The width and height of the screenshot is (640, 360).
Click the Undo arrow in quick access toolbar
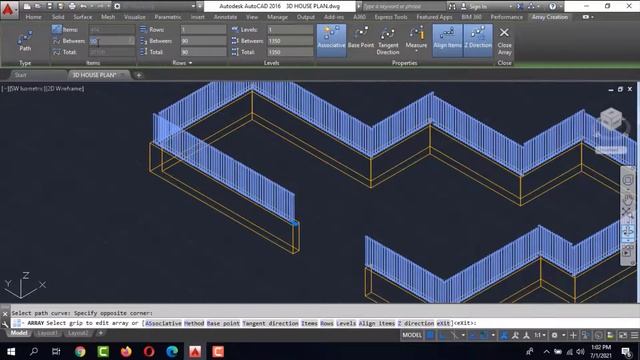click(x=83, y=6)
